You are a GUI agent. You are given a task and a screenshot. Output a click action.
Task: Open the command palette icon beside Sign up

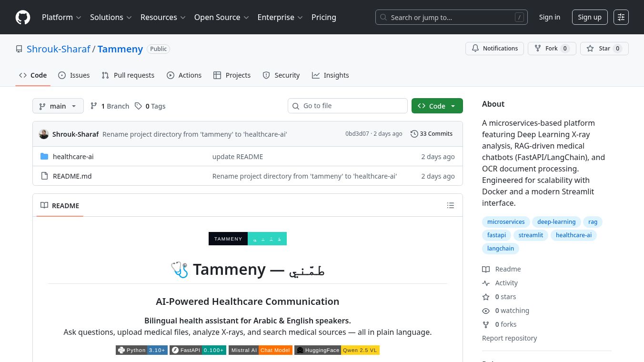coord(621,17)
